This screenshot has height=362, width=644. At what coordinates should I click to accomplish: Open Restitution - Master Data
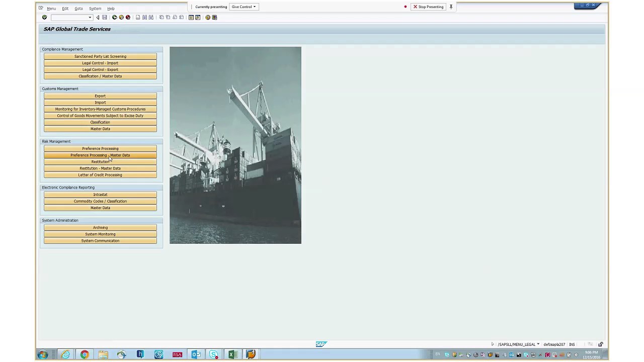(100, 168)
